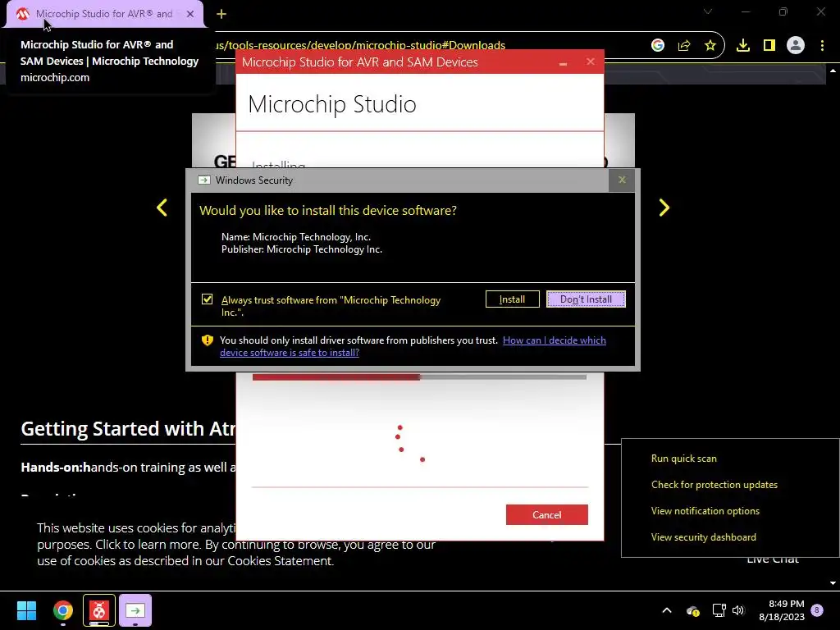Show hidden icons tray chevron
This screenshot has height=630, width=840.
[666, 610]
